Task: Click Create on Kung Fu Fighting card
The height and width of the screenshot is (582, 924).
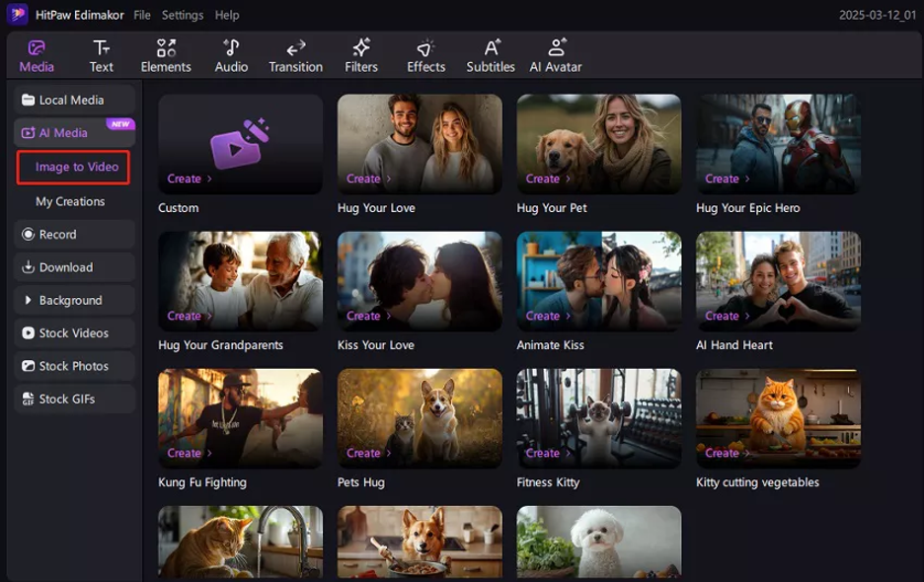Action: pos(190,453)
